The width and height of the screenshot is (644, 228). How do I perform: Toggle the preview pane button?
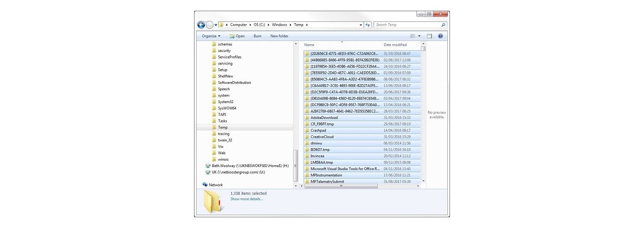click(429, 36)
